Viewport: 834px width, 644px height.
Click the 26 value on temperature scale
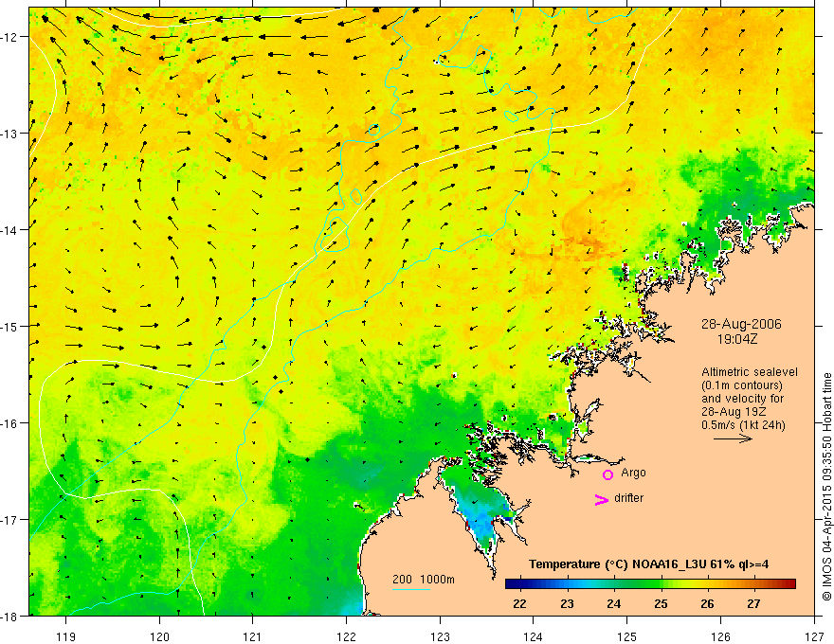coord(707,604)
